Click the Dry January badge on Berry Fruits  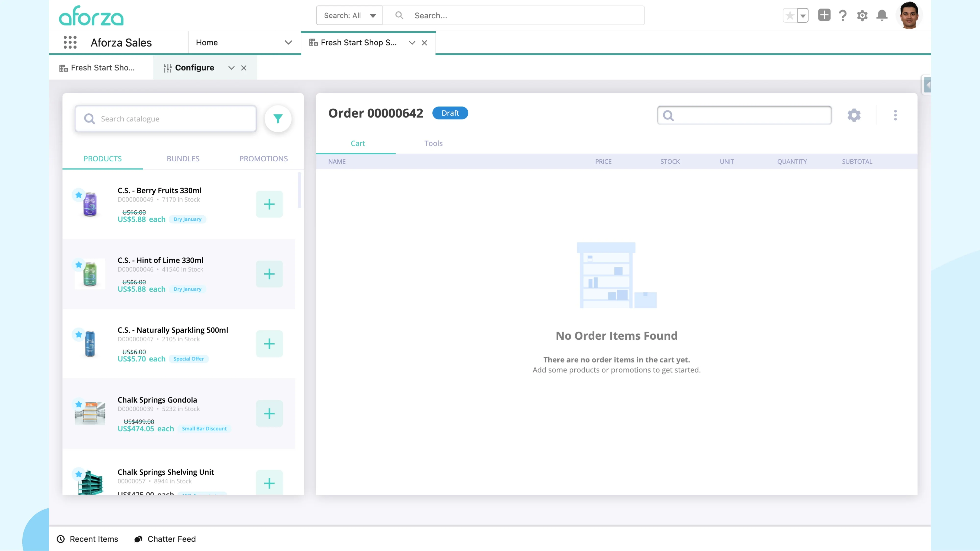pos(188,219)
